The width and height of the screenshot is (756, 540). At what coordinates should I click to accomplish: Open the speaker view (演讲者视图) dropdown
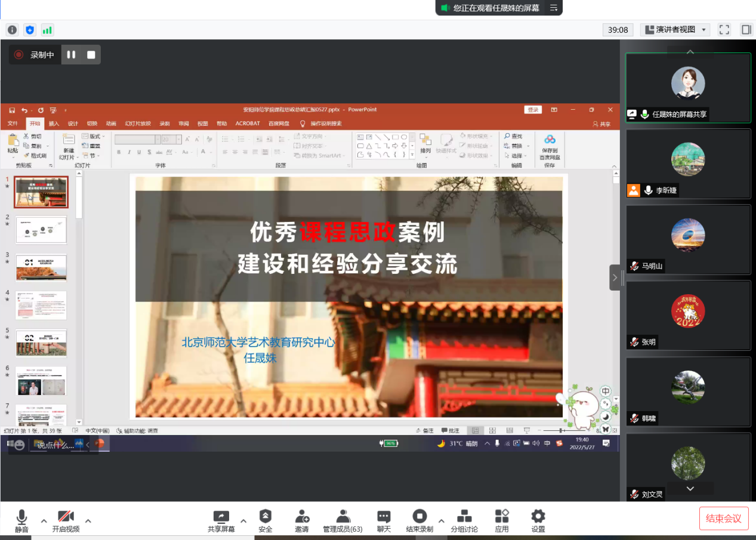(675, 30)
